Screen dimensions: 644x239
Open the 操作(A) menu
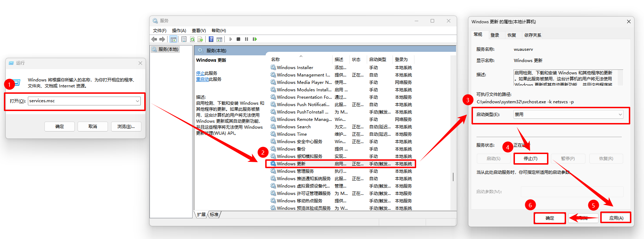(179, 31)
